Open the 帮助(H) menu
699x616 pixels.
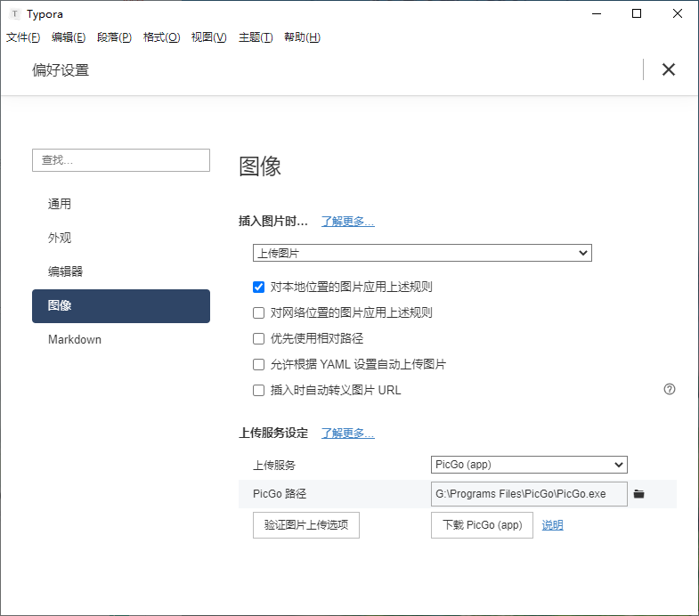(302, 37)
